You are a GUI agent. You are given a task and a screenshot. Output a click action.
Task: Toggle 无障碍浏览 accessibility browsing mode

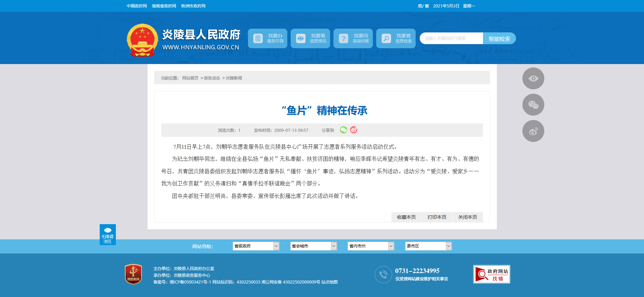point(107,235)
